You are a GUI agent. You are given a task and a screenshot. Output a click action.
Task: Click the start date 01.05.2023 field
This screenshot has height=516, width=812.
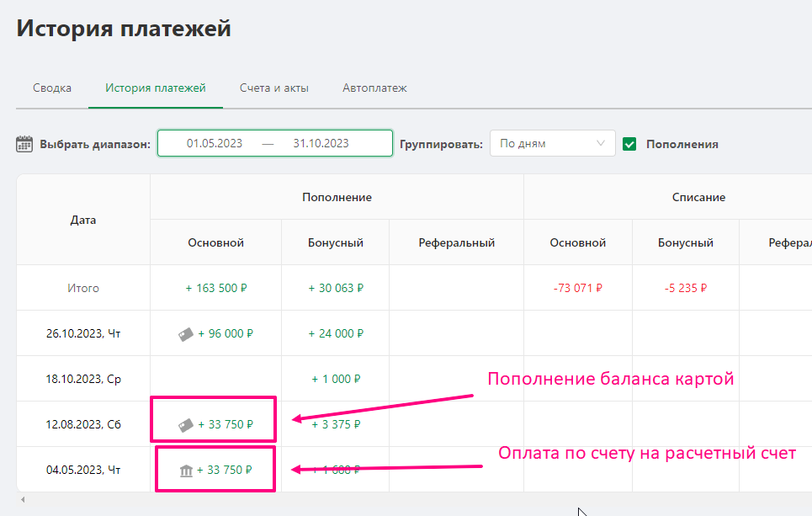click(x=215, y=143)
